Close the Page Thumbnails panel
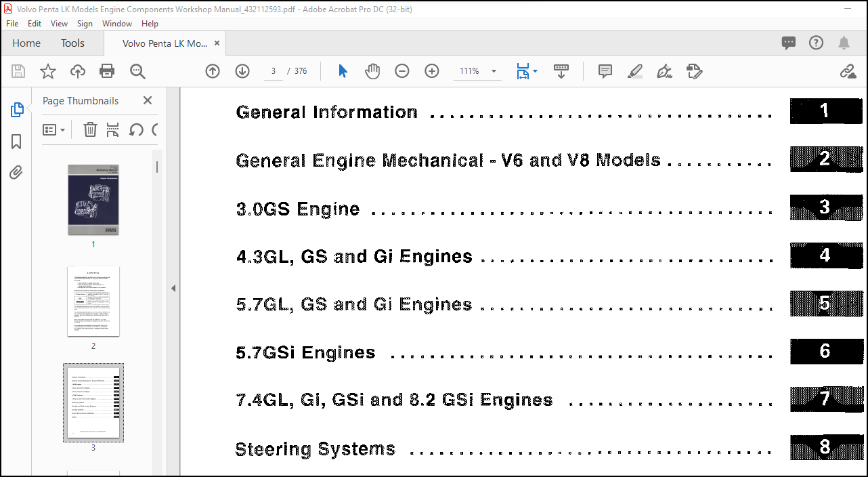Viewport: 868px width, 477px height. [148, 100]
